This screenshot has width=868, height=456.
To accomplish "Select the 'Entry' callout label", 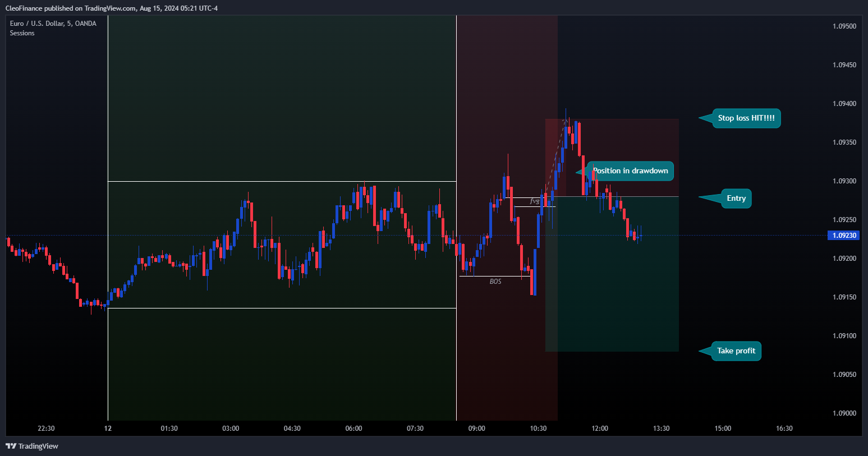I will pos(736,199).
